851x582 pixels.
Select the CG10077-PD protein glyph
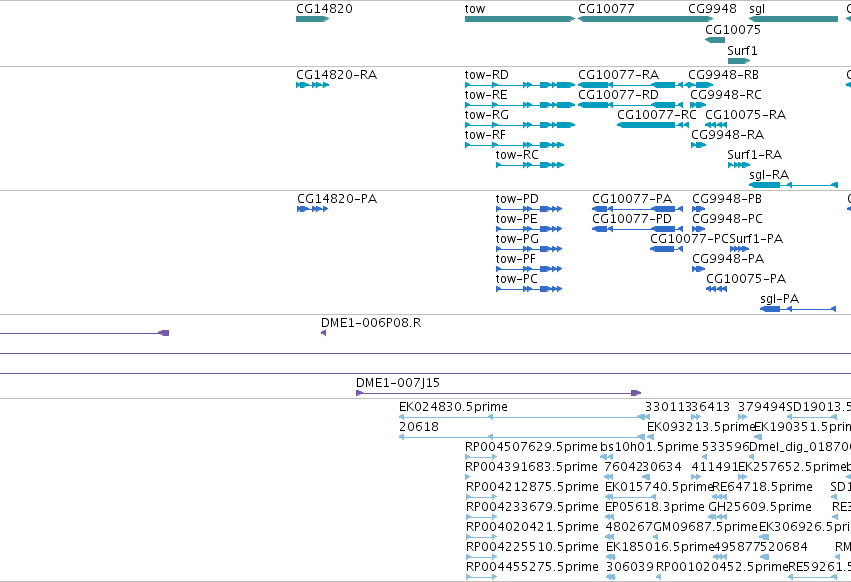[x=637, y=229]
